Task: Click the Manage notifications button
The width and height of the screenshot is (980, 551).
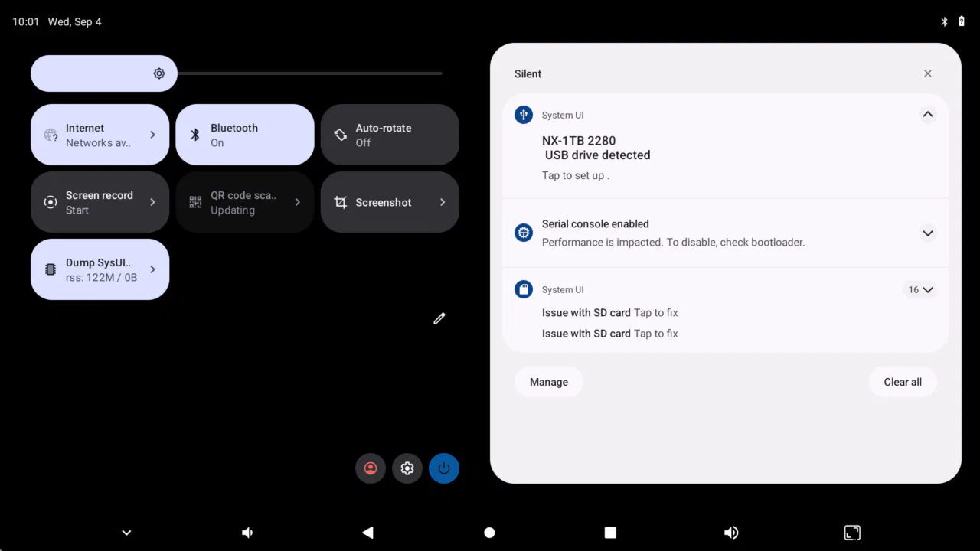Action: coord(549,382)
